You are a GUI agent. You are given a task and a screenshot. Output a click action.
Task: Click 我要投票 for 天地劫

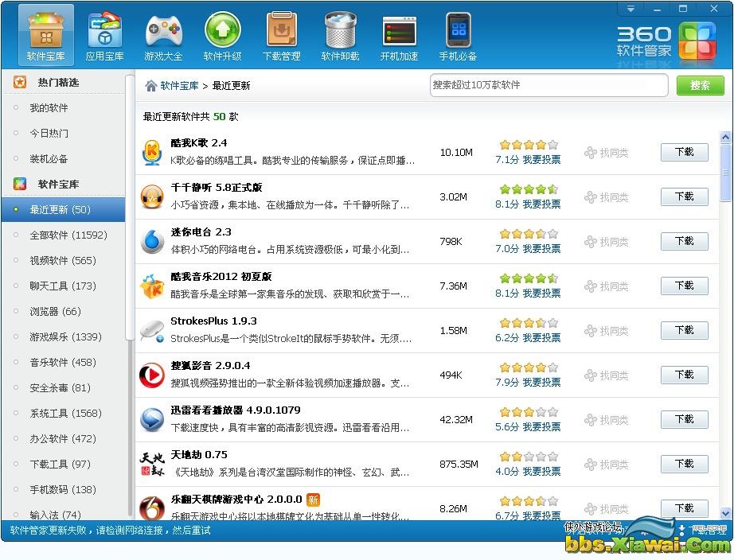click(541, 471)
